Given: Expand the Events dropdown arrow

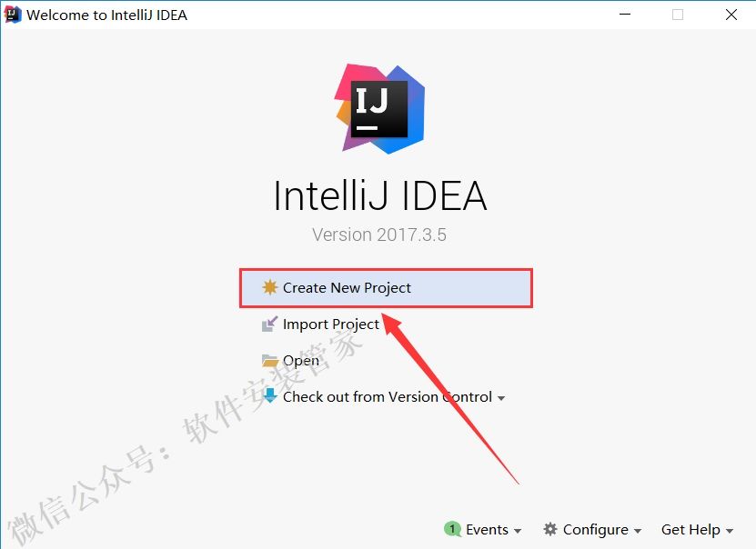Looking at the screenshot, I should click(x=518, y=531).
